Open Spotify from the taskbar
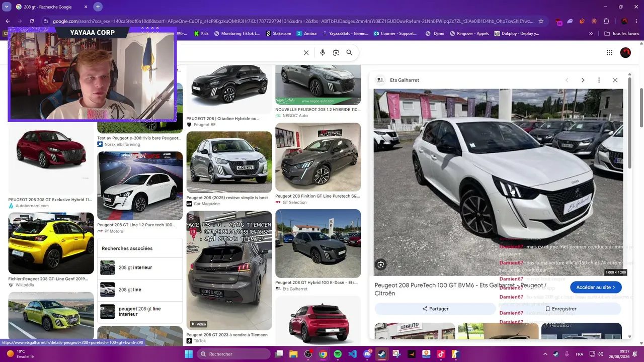This screenshot has width=644, height=362. pos(338,354)
